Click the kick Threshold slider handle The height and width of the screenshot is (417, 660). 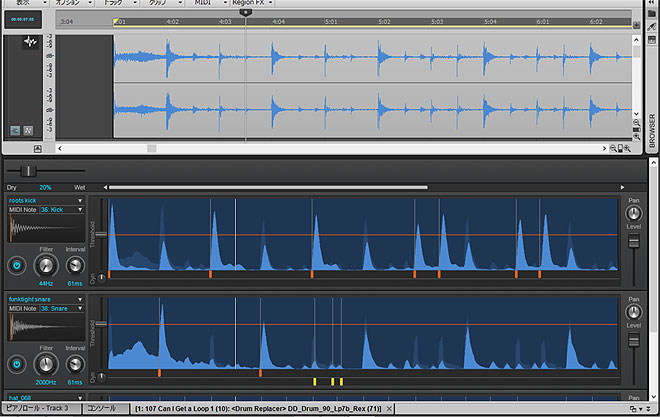tap(101, 234)
